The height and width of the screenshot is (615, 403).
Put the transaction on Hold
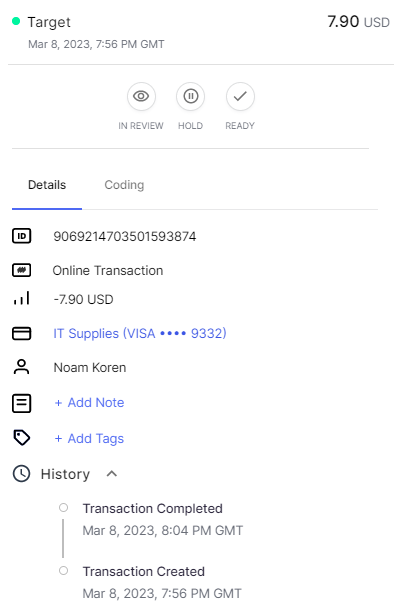point(190,96)
